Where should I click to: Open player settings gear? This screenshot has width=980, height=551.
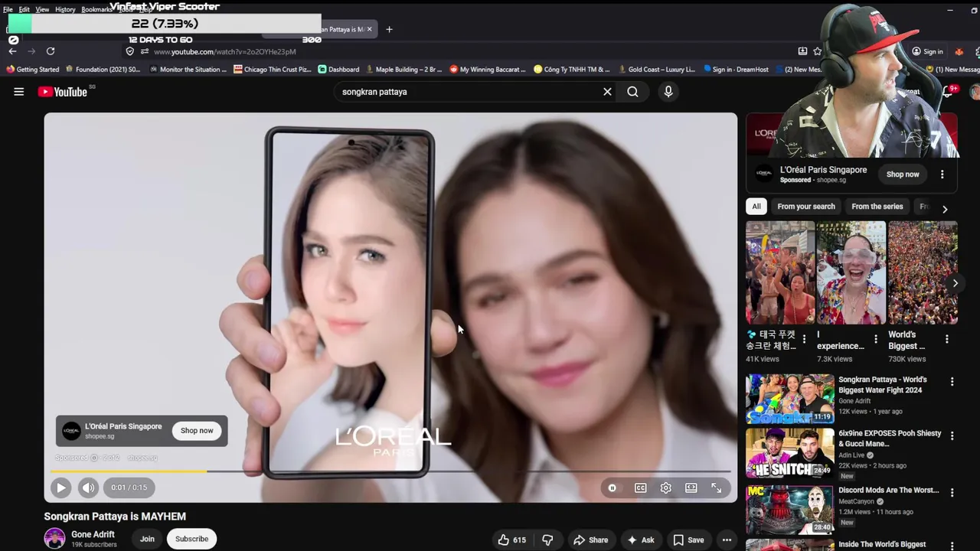tap(666, 488)
